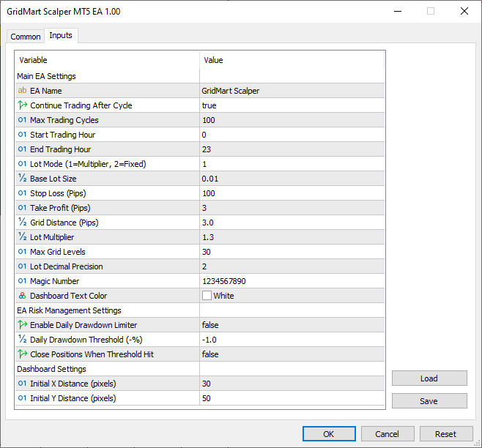Click the integer icon beside Stop Loss (Pips)
This screenshot has width=482, height=448.
coord(22,193)
